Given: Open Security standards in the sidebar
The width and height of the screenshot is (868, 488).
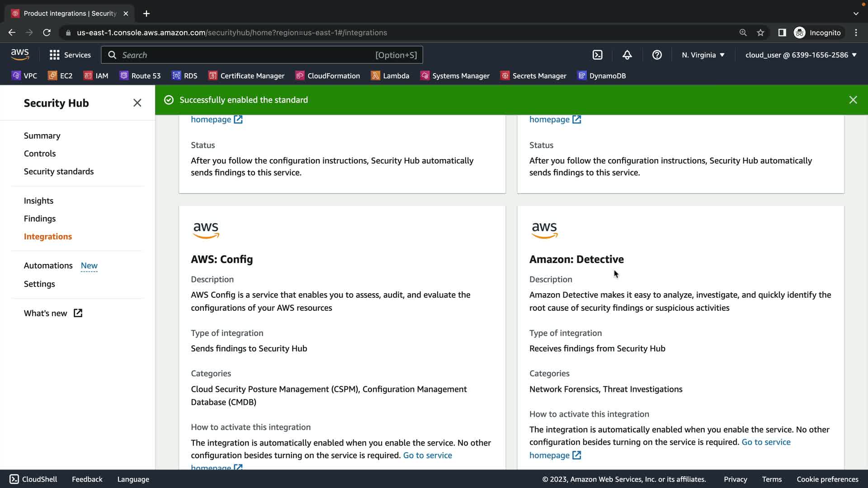Looking at the screenshot, I should click(x=59, y=172).
